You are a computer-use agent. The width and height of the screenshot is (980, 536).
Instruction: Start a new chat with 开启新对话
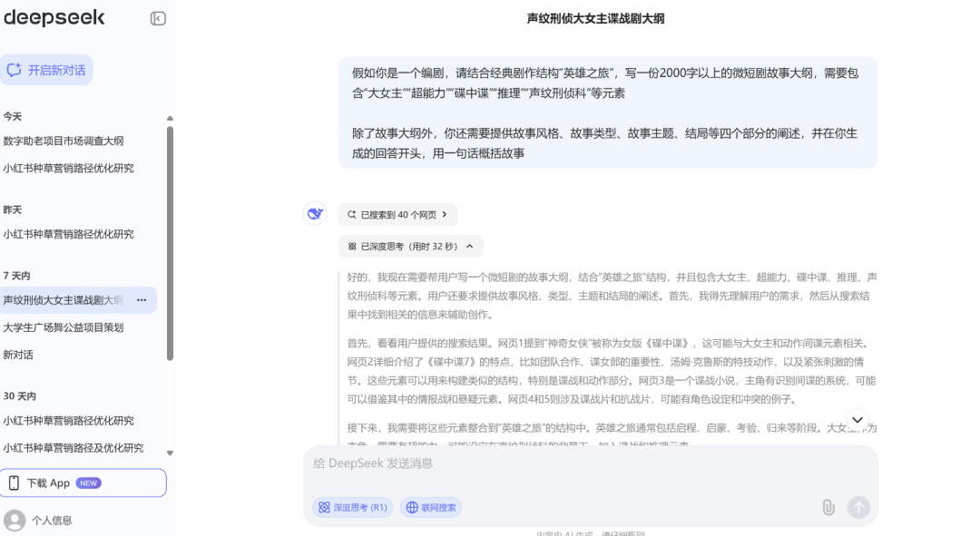click(46, 70)
